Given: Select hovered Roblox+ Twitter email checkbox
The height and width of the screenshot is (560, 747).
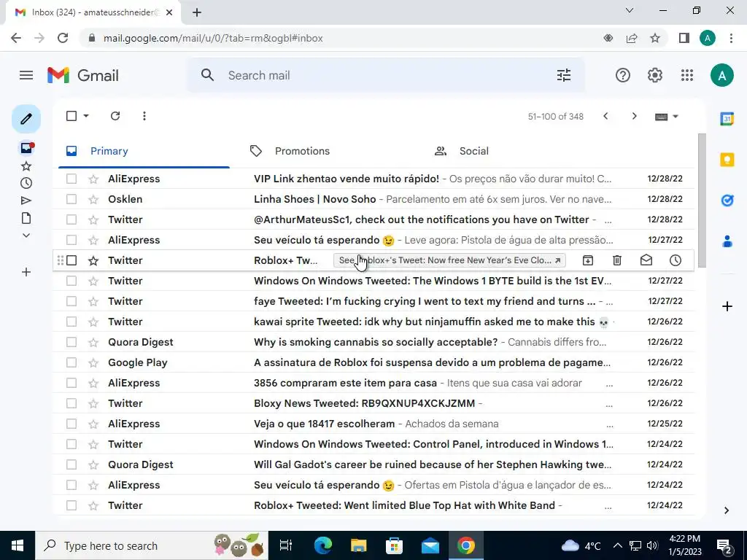Looking at the screenshot, I should (71, 260).
